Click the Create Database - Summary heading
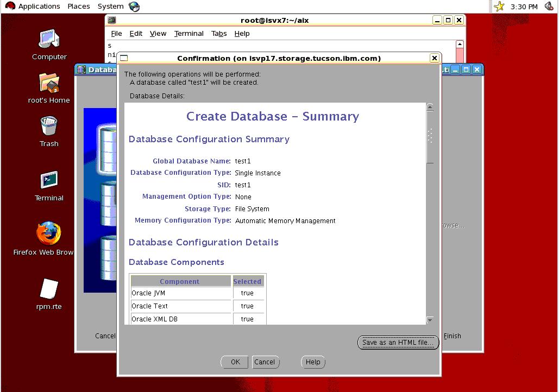Screen dimensions: 559x392 (273, 117)
